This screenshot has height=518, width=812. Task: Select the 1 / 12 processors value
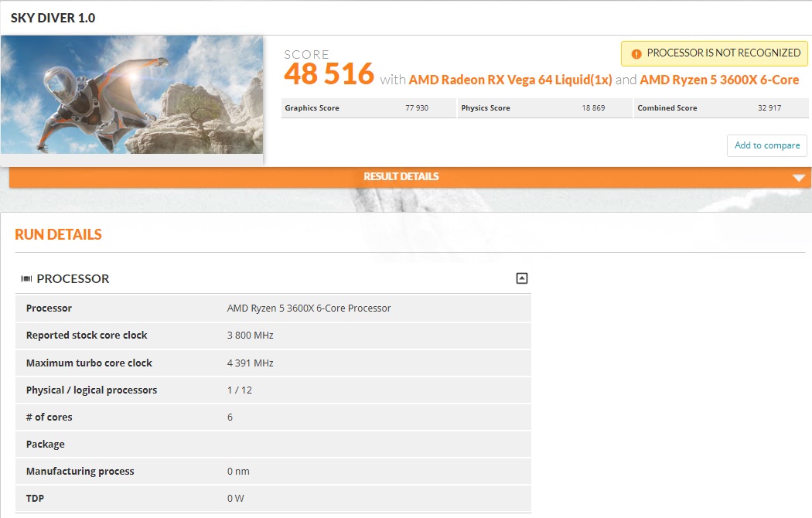[x=239, y=390]
